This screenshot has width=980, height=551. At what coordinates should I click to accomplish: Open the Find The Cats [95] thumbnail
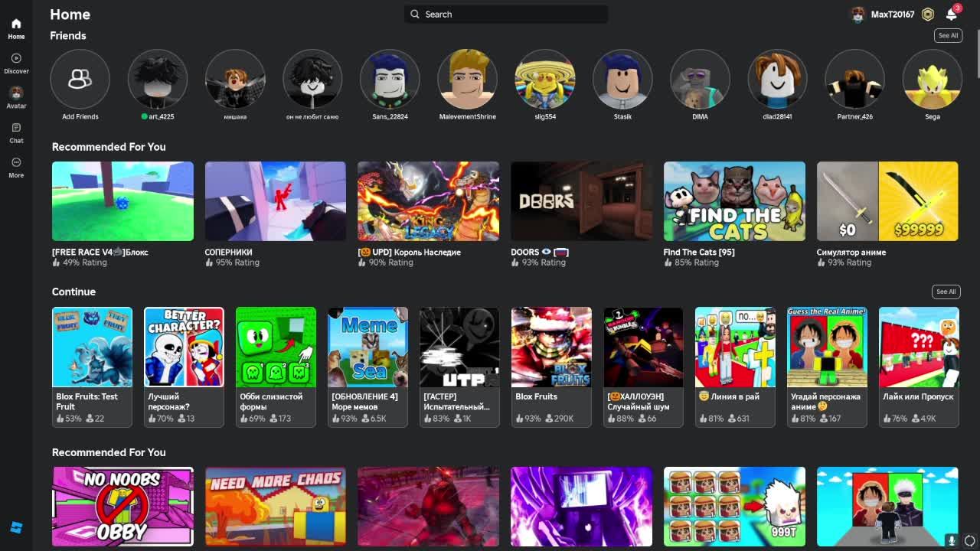734,201
